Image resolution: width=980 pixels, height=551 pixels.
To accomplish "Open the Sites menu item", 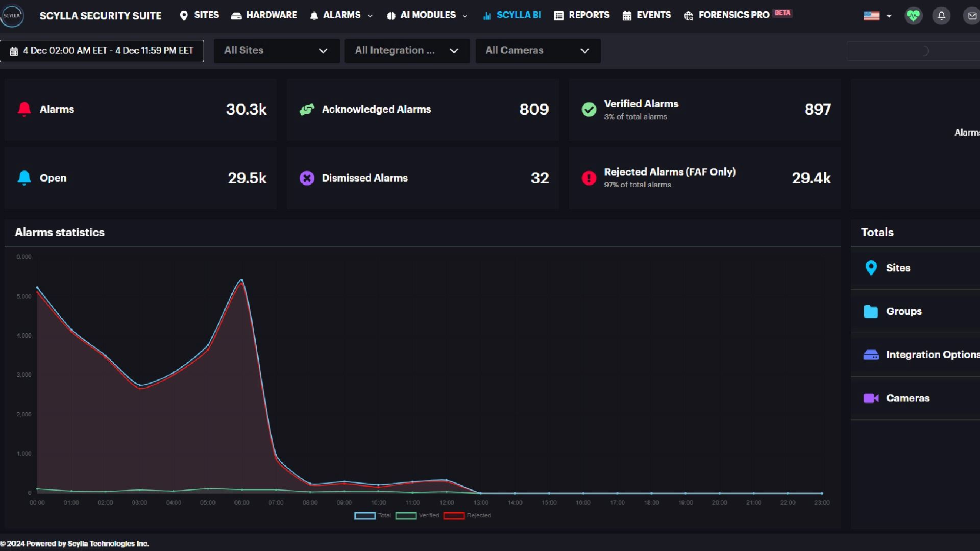I will (200, 15).
